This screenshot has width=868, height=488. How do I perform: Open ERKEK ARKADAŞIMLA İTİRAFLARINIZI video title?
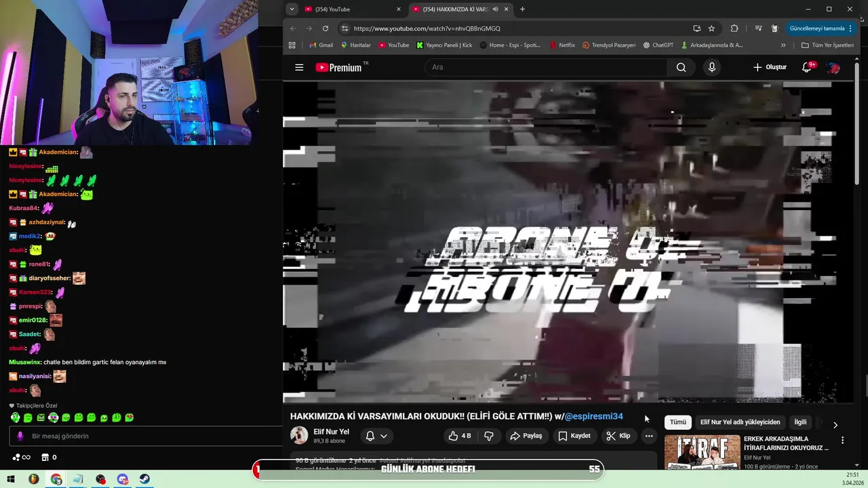786,443
